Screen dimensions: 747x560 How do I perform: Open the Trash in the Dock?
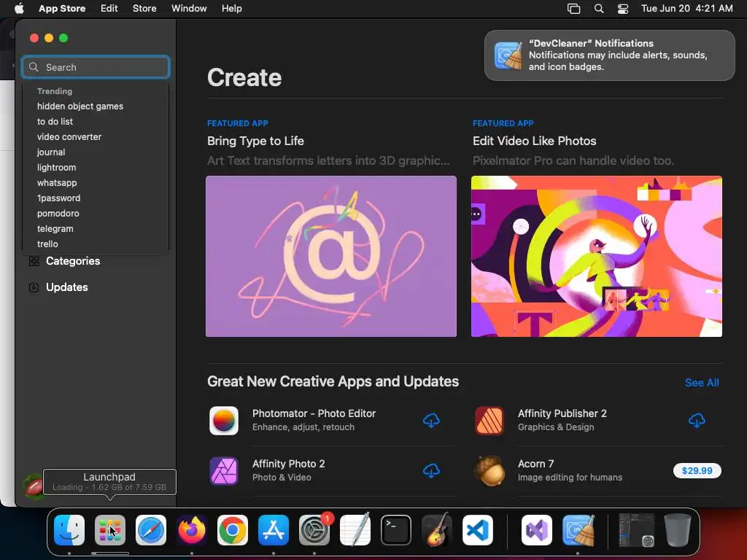click(x=677, y=530)
